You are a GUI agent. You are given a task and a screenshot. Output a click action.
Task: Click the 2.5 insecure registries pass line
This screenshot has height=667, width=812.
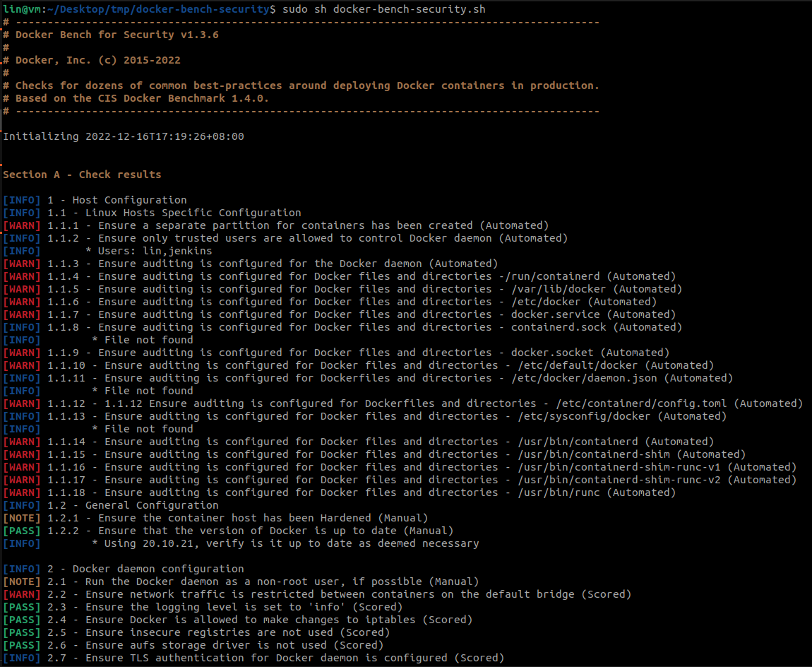click(x=197, y=632)
